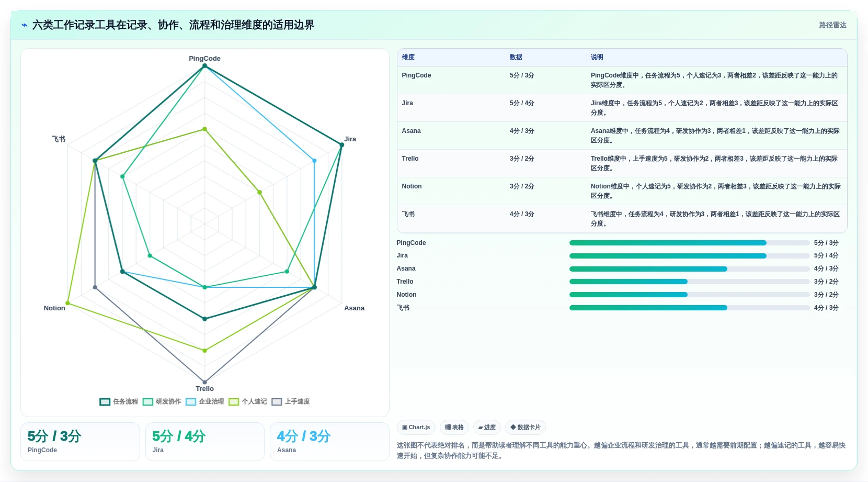Screen dimensions: 868x482
Task: Click the Trello description text in table
Action: coord(715,163)
